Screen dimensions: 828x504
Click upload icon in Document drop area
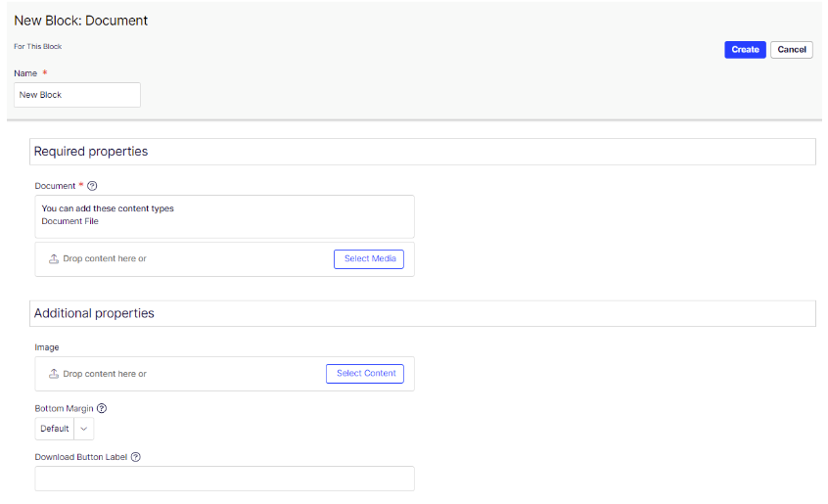coord(54,258)
